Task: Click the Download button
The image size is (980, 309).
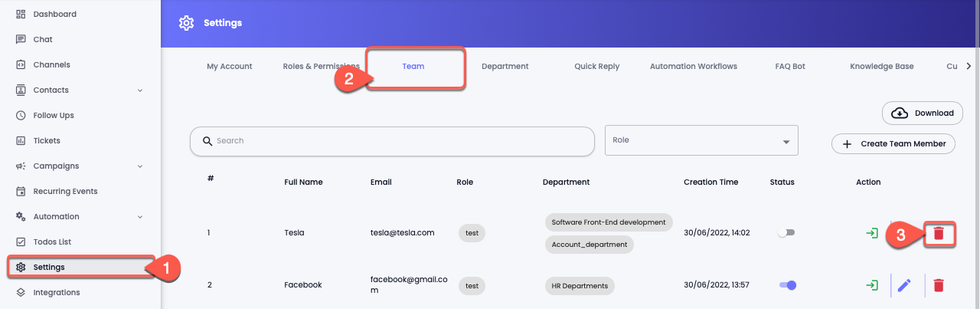Action: coord(923,113)
